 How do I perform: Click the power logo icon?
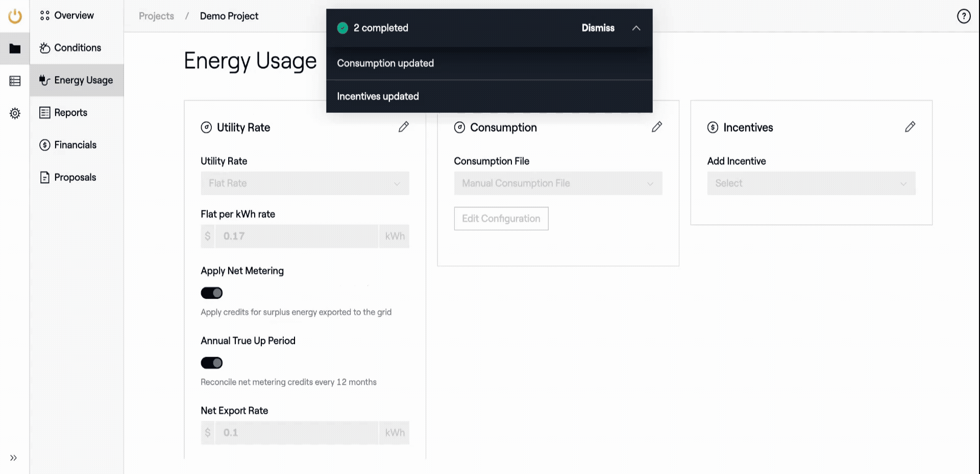pos(15,16)
